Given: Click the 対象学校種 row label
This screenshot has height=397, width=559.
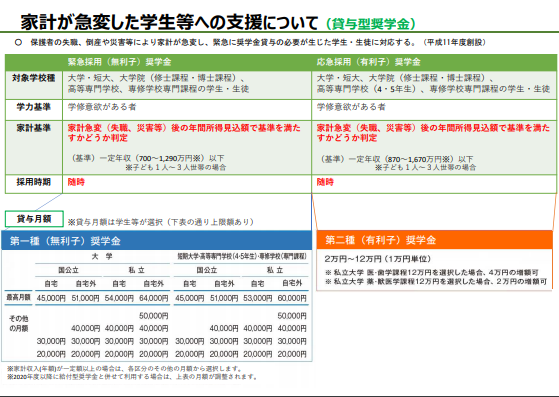Looking at the screenshot, I should click(x=34, y=78).
